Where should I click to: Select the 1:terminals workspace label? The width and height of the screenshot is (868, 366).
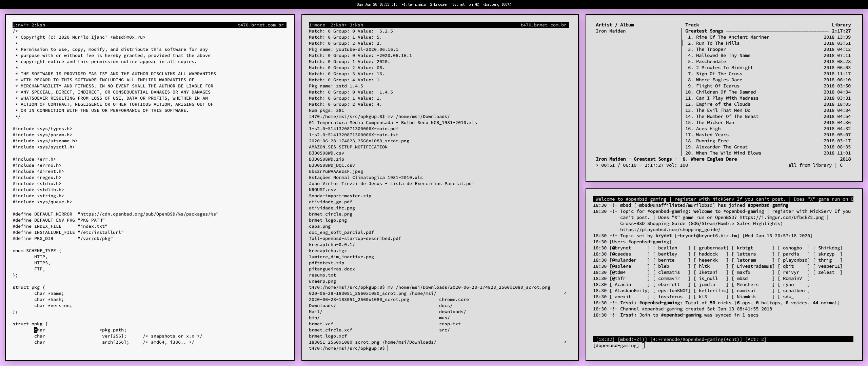(413, 4)
